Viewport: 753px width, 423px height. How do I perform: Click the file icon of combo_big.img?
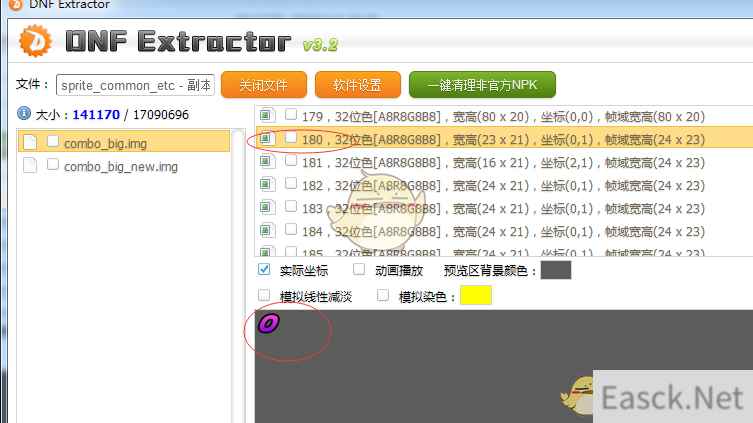pos(30,142)
